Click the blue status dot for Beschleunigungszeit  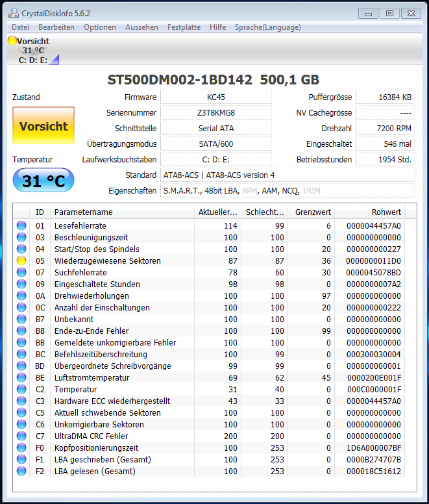[21, 237]
